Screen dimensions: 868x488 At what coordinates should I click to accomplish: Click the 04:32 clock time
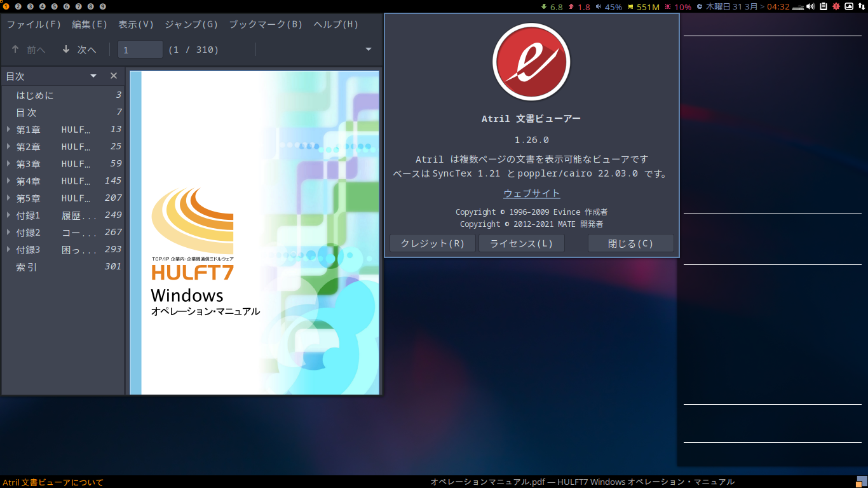(x=778, y=7)
